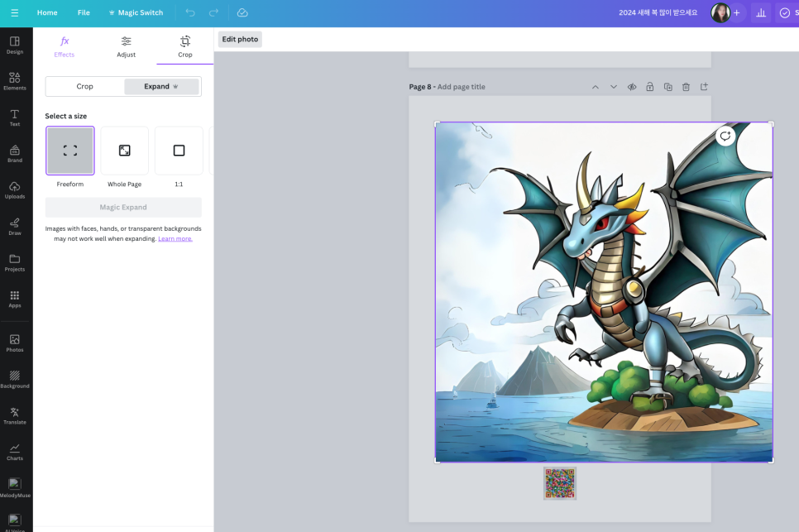
Task: Check cloud save status icon
Action: 242,12
